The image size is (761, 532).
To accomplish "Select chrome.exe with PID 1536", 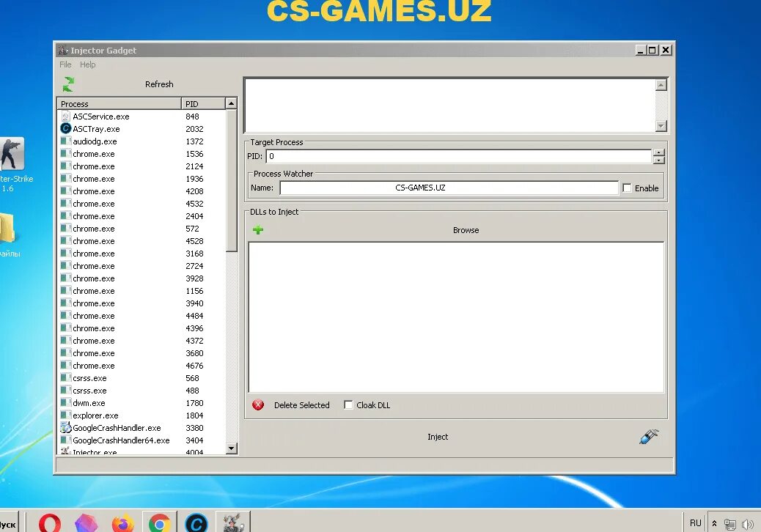I will pyautogui.click(x=141, y=154).
